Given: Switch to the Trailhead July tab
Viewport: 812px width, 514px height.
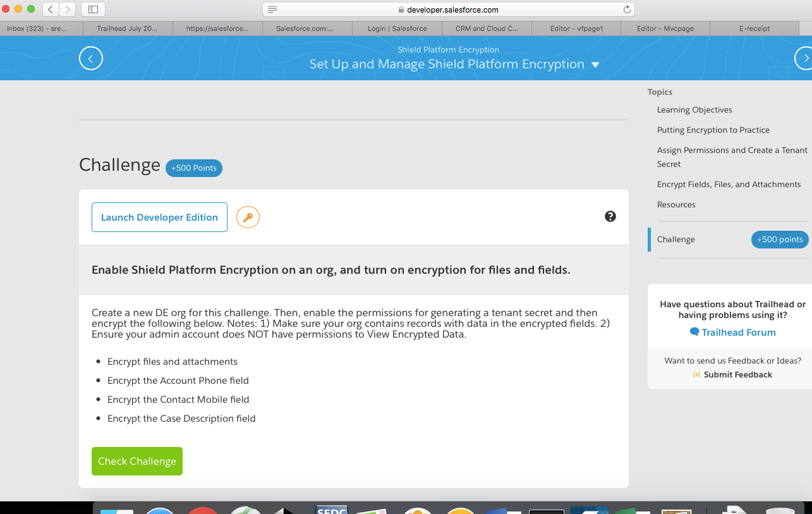Looking at the screenshot, I should pyautogui.click(x=127, y=28).
